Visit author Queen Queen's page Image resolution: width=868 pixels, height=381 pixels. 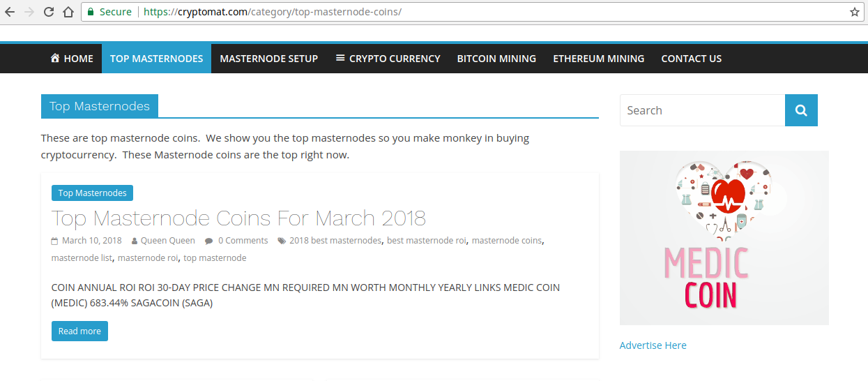pyautogui.click(x=168, y=241)
